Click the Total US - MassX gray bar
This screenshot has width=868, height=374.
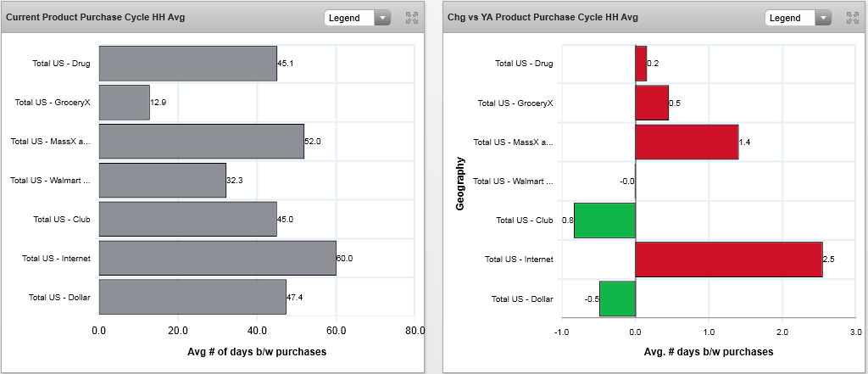coord(201,141)
